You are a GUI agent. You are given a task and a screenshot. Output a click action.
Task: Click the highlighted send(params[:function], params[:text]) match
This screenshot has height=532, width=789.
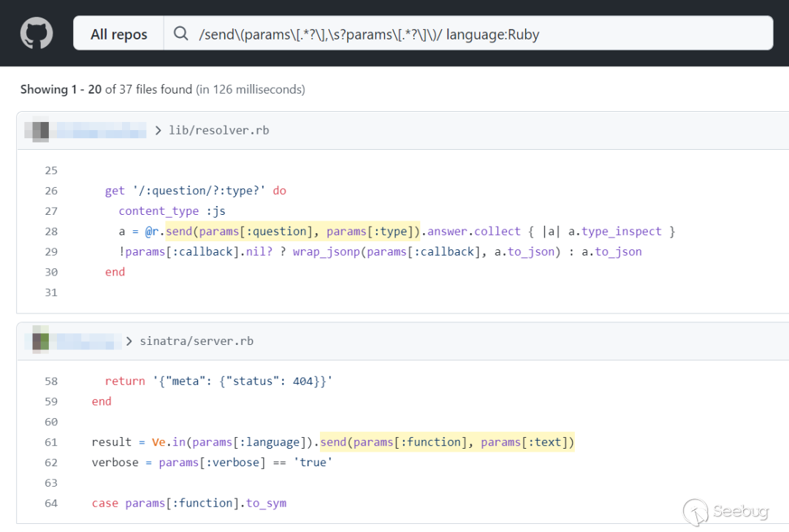(x=447, y=442)
